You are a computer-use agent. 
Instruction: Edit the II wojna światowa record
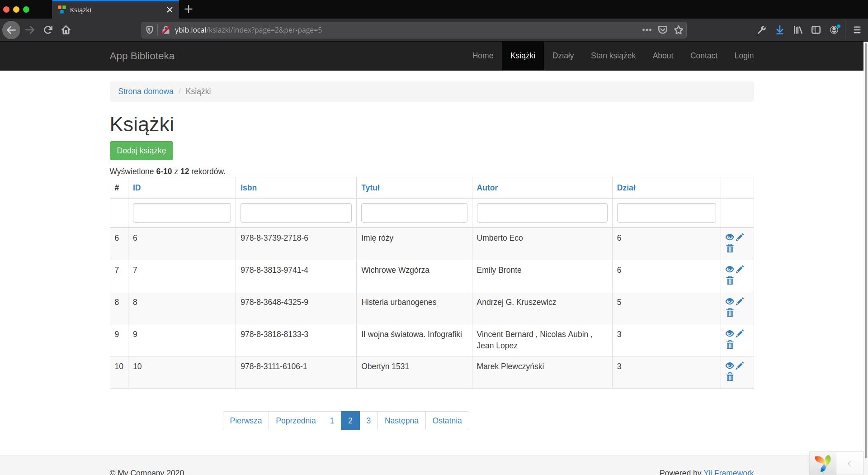pos(740,333)
